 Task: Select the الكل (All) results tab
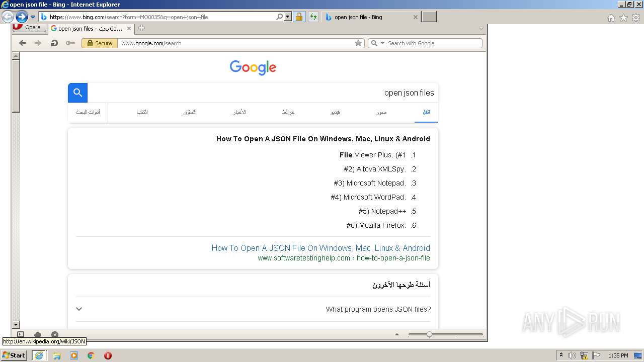click(x=426, y=112)
